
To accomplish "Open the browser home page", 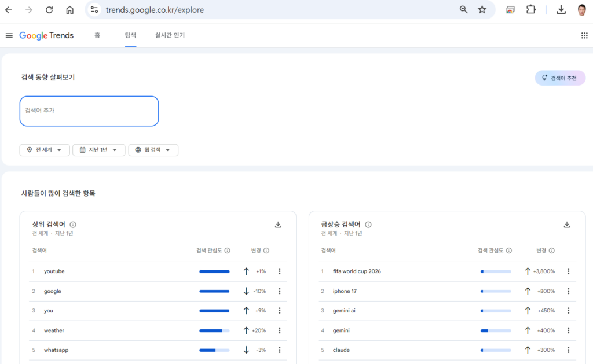I will tap(69, 10).
